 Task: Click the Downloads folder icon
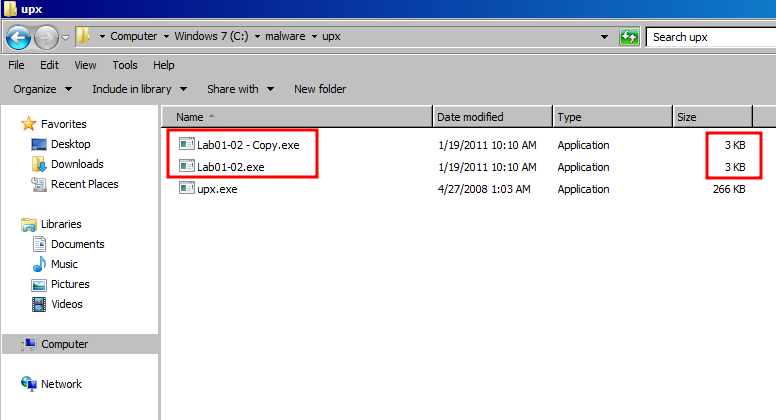pyautogui.click(x=39, y=164)
